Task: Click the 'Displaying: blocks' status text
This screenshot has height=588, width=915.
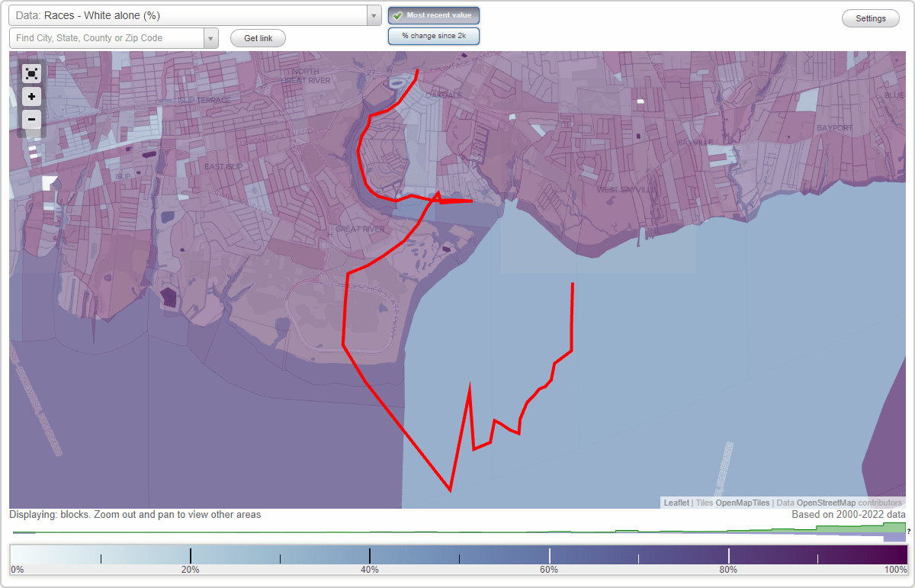Action: coord(135,515)
